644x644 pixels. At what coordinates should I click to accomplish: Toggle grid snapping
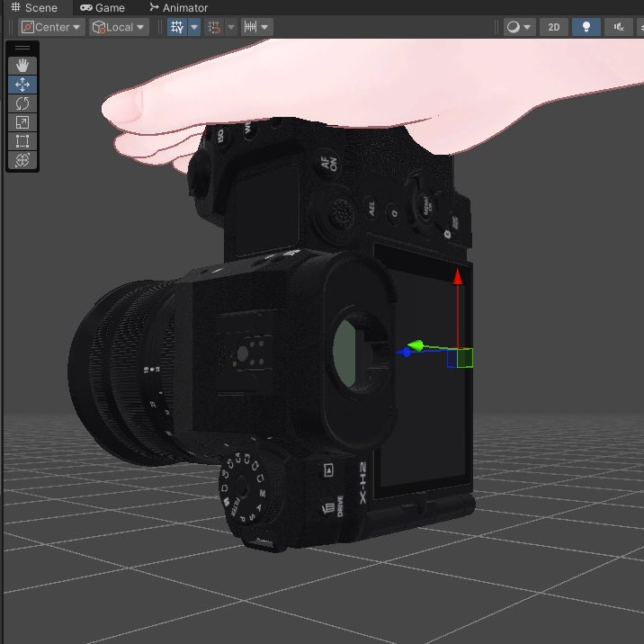(214, 27)
